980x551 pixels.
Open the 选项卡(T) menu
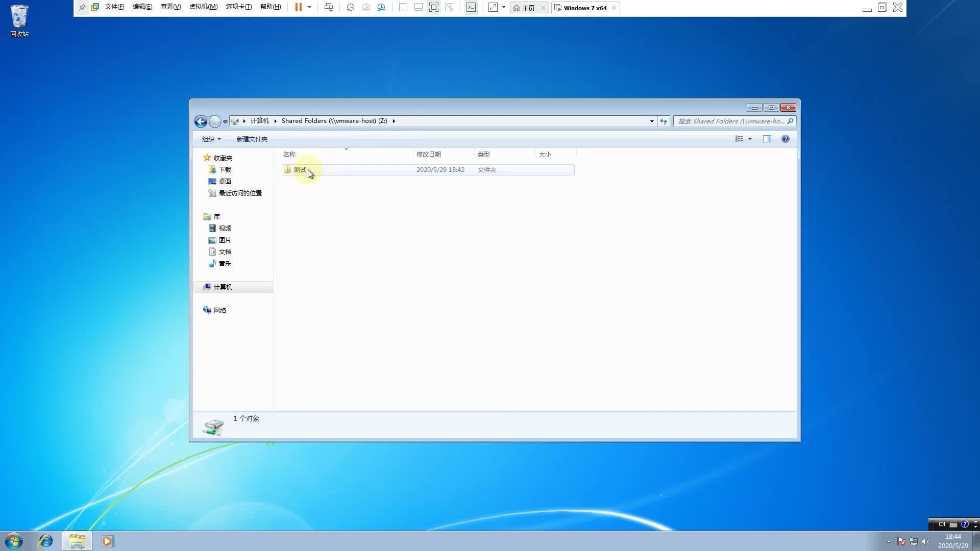click(x=238, y=7)
